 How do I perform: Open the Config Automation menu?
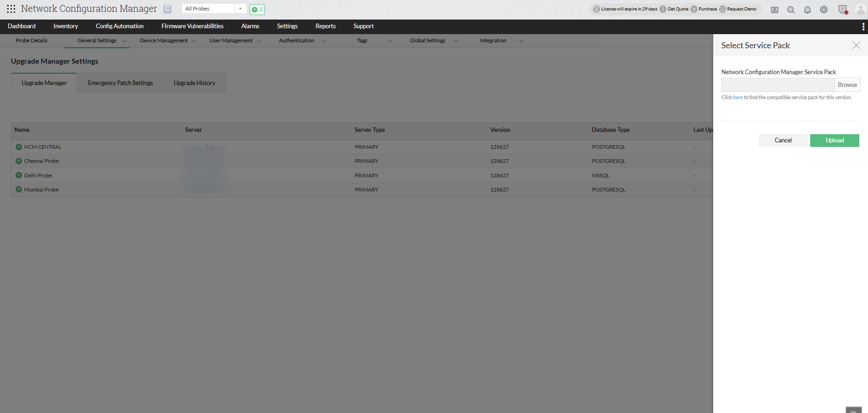tap(120, 26)
